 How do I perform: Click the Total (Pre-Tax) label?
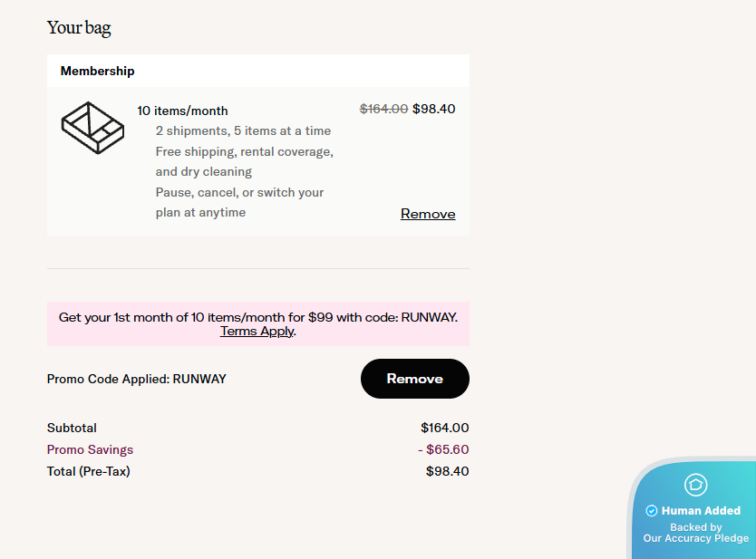88,471
